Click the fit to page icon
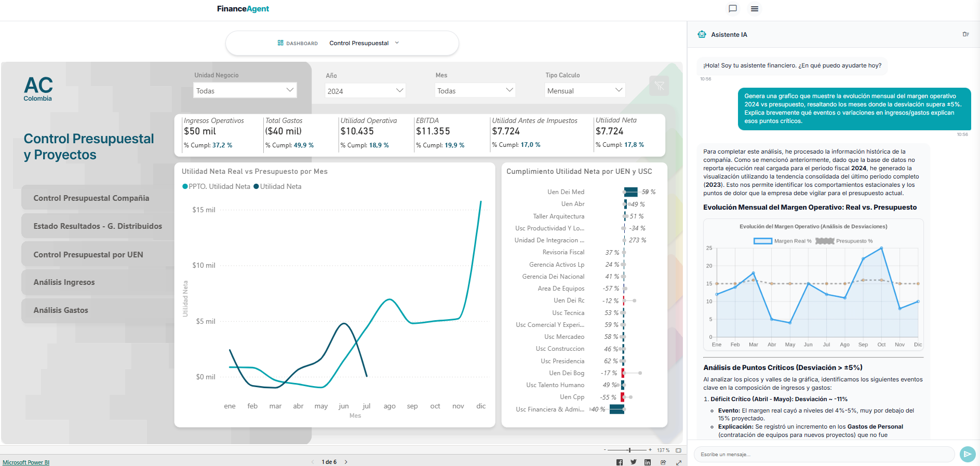 click(678, 450)
